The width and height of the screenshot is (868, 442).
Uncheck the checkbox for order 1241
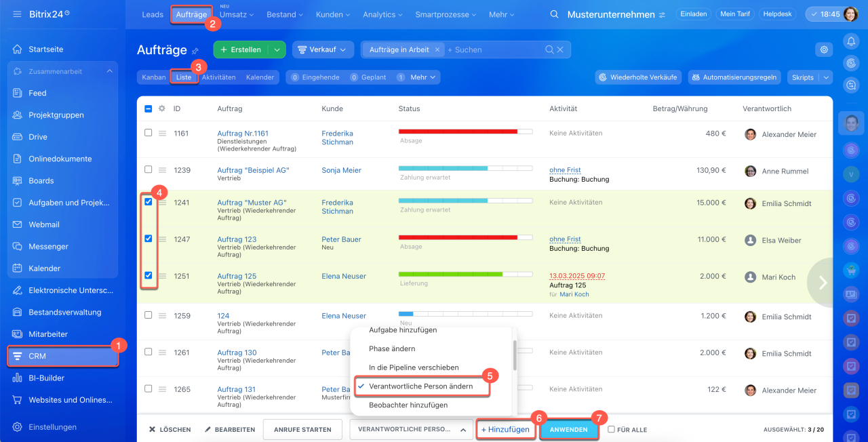coord(149,202)
